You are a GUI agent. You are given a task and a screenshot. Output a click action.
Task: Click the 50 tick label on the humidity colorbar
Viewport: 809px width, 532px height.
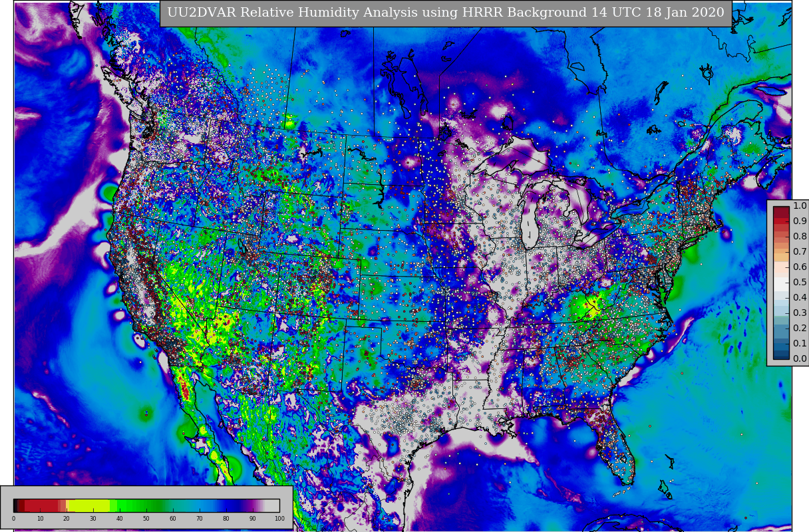point(146,519)
